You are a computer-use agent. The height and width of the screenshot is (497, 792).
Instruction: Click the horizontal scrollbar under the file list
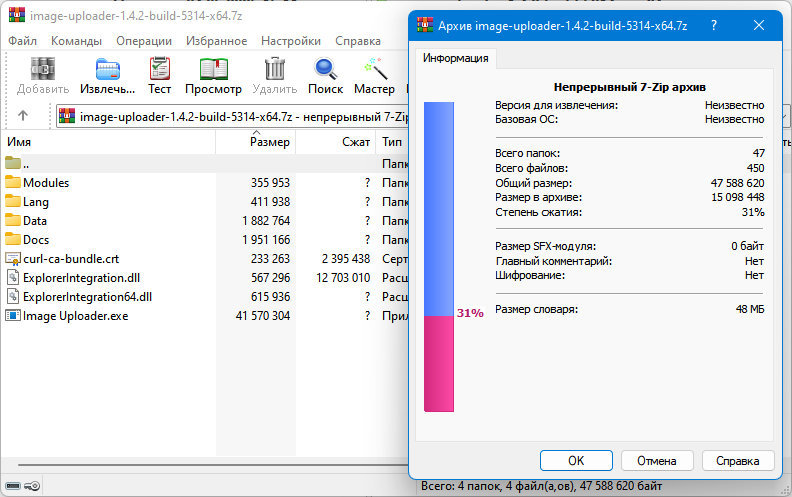click(x=213, y=465)
